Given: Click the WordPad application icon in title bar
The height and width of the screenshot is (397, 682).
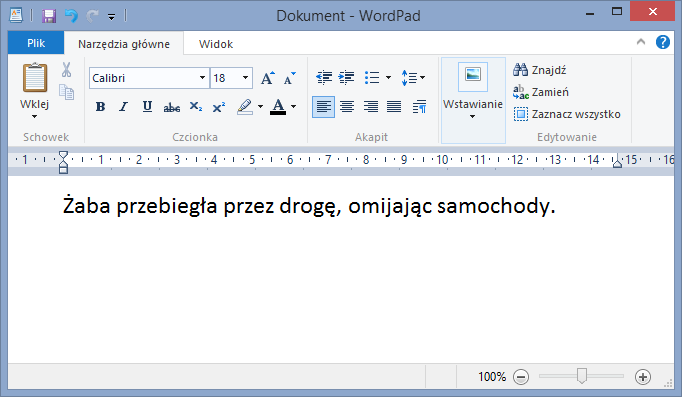Looking at the screenshot, I should pyautogui.click(x=16, y=15).
